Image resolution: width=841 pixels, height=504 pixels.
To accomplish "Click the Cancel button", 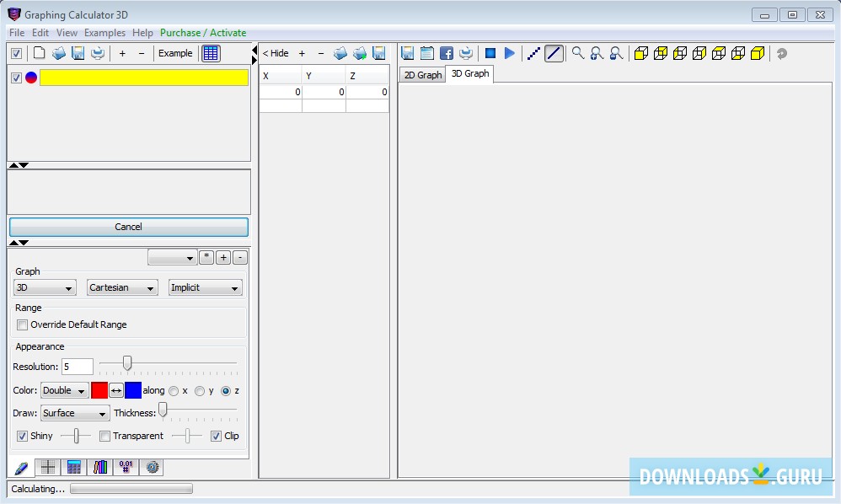I will pos(129,227).
